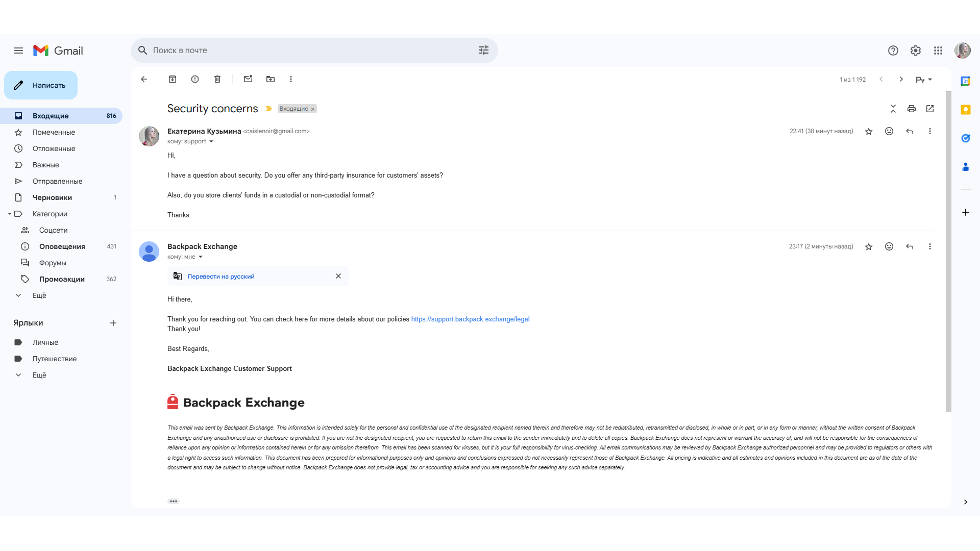
Task: Print the whole conversation
Action: [911, 109]
